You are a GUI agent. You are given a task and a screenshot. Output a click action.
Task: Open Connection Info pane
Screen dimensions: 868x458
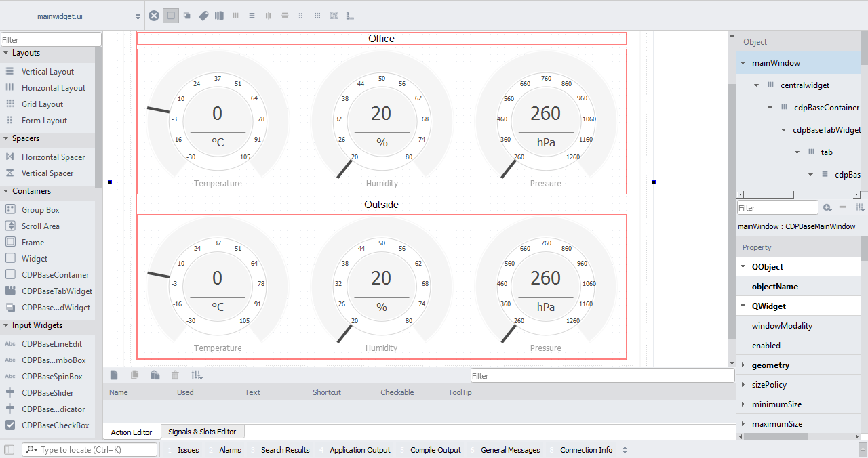581,450
